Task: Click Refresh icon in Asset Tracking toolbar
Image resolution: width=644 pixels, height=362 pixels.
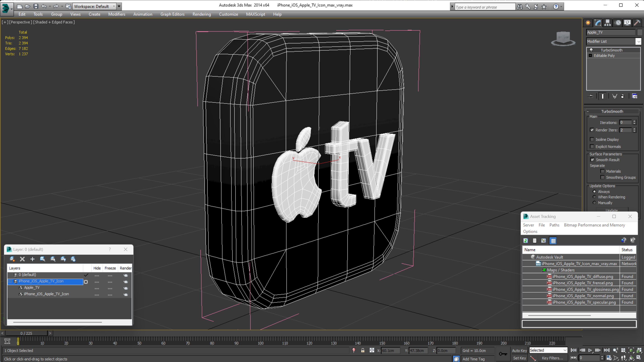Action: coord(526,241)
